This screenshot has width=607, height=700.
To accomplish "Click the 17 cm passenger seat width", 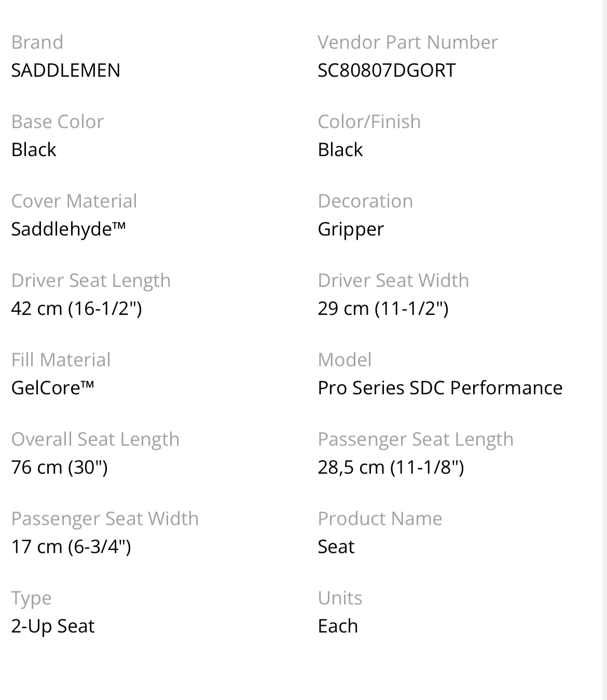I will click(x=71, y=546).
